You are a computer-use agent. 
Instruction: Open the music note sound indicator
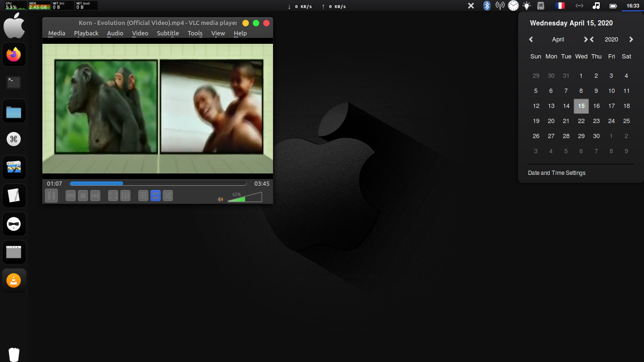click(596, 6)
